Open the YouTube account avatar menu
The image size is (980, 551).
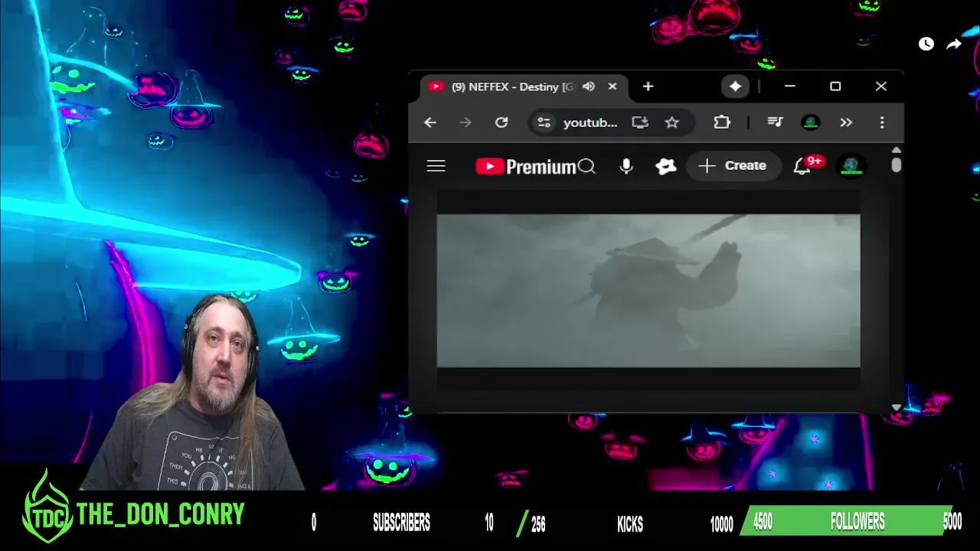851,166
